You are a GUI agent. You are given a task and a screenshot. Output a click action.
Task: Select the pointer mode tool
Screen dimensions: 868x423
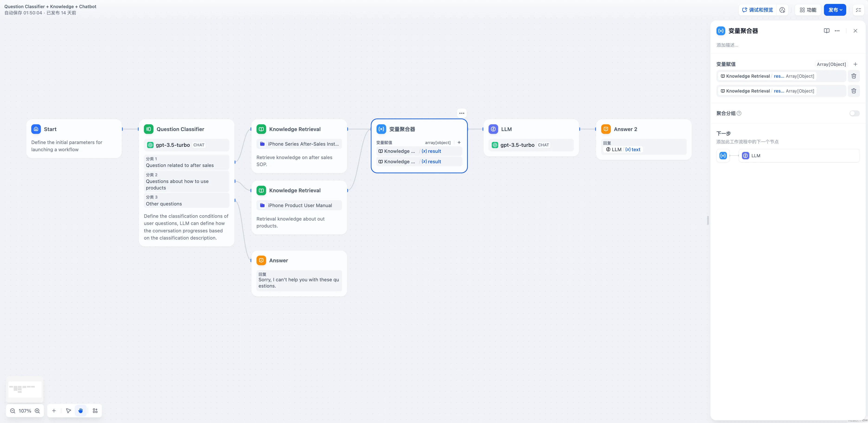(68, 410)
